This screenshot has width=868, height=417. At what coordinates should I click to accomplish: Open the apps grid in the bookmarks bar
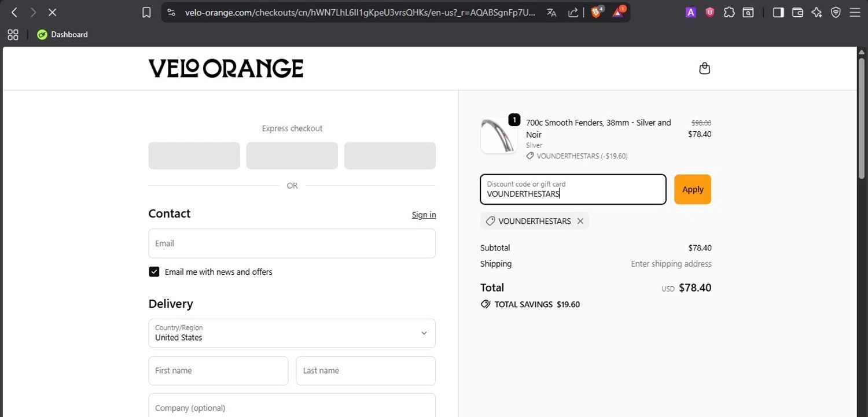coord(13,35)
